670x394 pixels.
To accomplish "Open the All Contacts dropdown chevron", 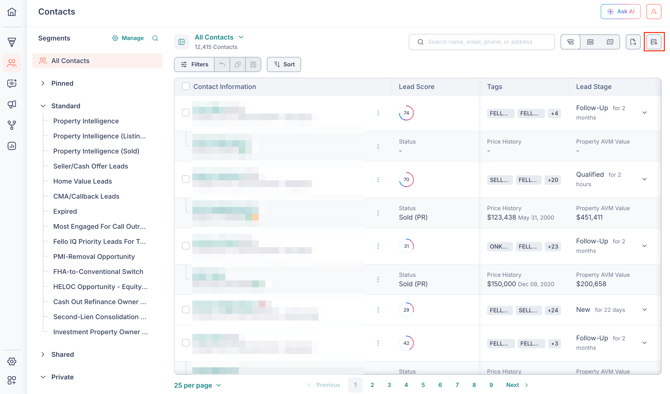I will [x=241, y=37].
